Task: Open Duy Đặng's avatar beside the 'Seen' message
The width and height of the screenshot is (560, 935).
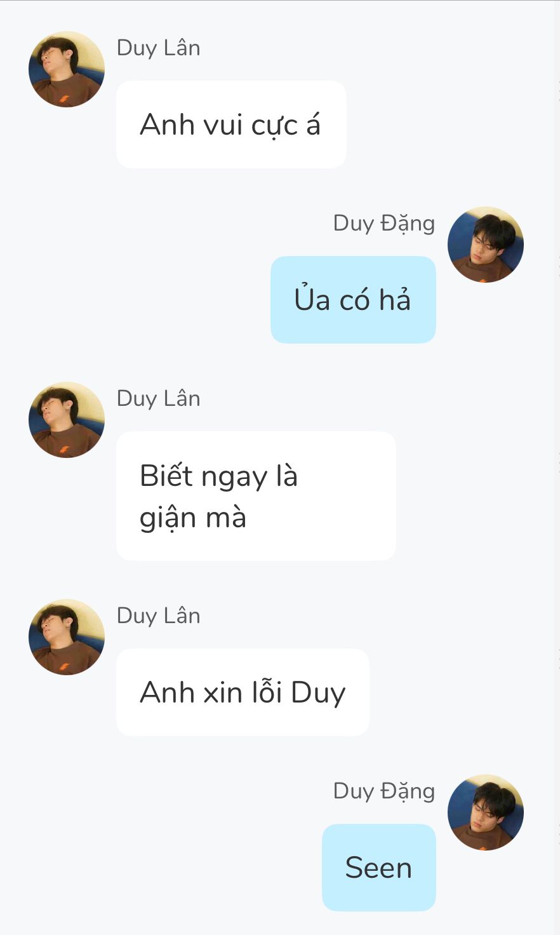Action: (x=486, y=812)
